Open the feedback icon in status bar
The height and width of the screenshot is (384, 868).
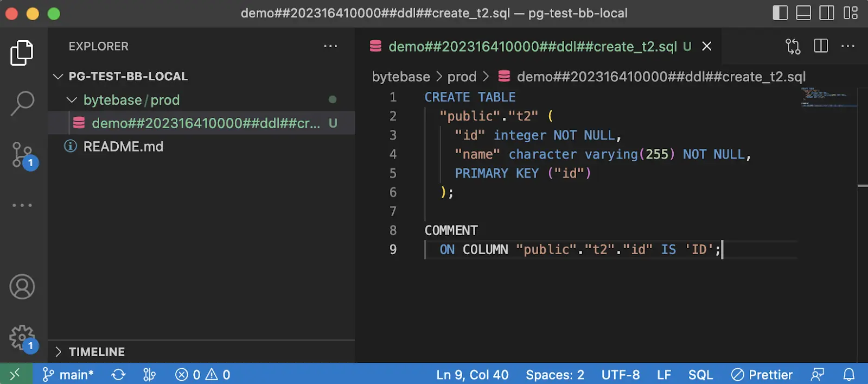[x=818, y=375]
